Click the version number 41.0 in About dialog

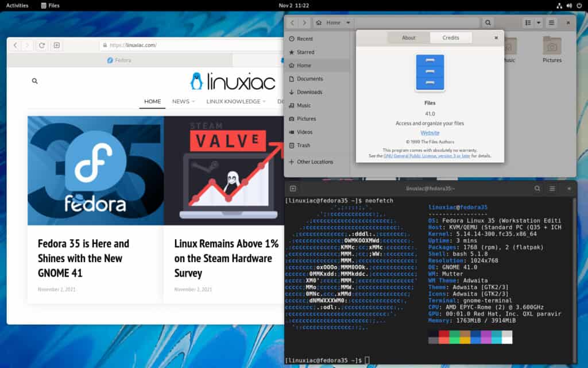(430, 114)
